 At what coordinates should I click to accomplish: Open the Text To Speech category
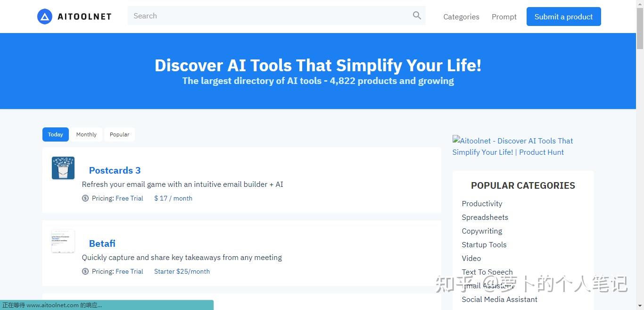pyautogui.click(x=487, y=272)
